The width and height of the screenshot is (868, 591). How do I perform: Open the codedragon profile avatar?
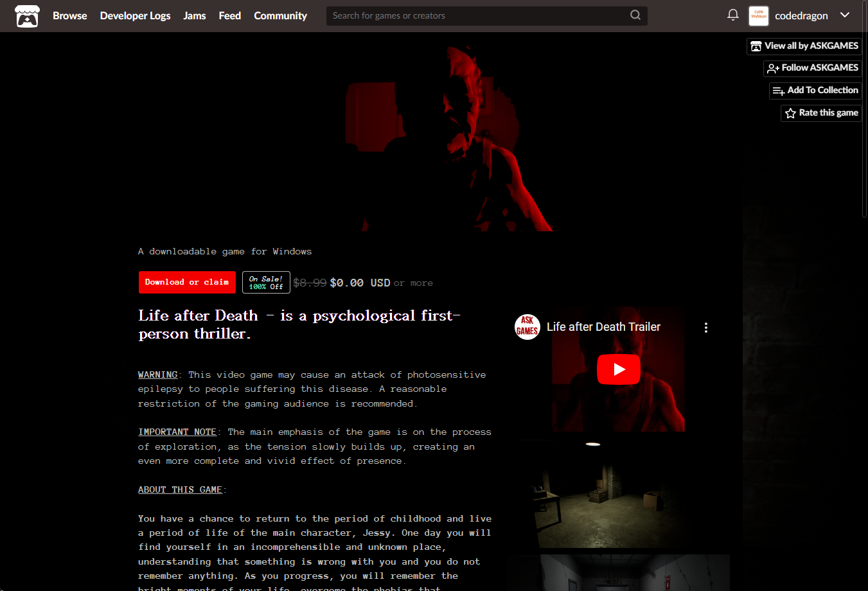758,15
